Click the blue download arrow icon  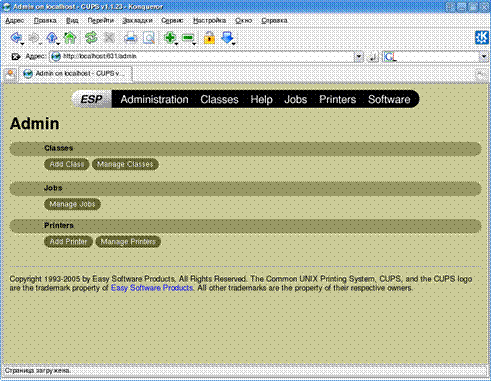(x=227, y=38)
